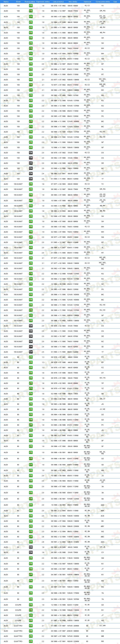Click the '11.1984 -> 03.1987' production years cell

pos(58,564)
